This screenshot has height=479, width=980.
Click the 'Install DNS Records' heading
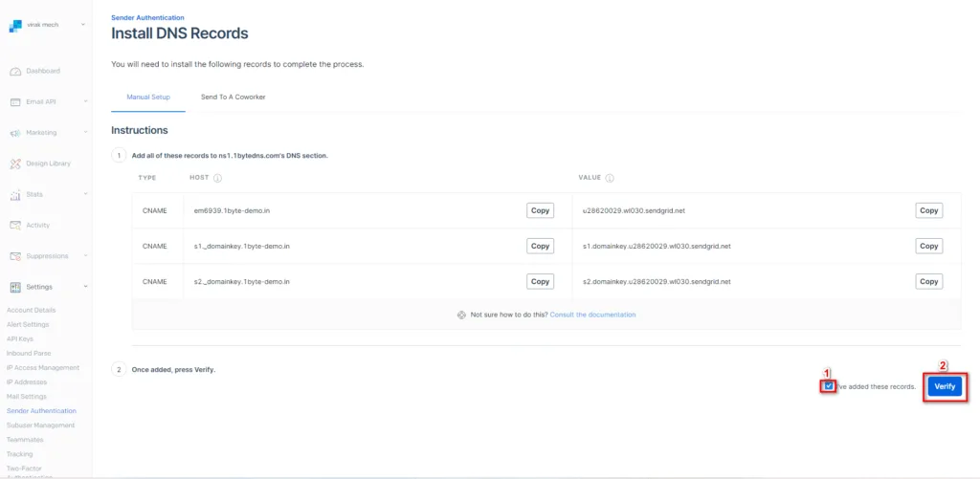(x=179, y=33)
